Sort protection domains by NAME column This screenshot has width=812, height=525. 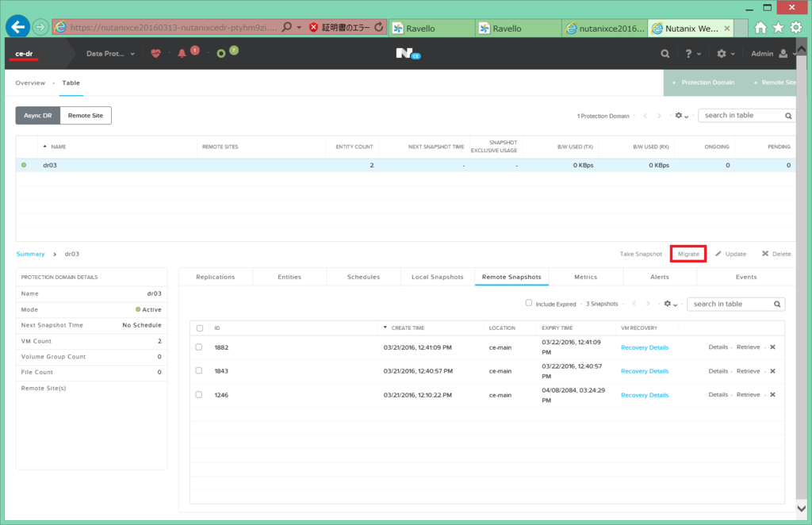pos(58,147)
